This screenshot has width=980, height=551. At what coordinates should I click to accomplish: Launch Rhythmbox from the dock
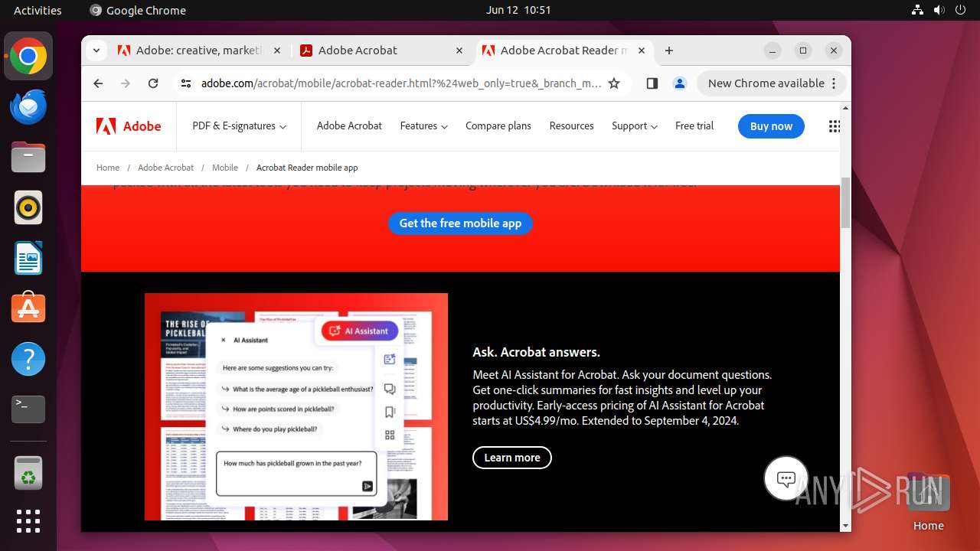pyautogui.click(x=28, y=207)
